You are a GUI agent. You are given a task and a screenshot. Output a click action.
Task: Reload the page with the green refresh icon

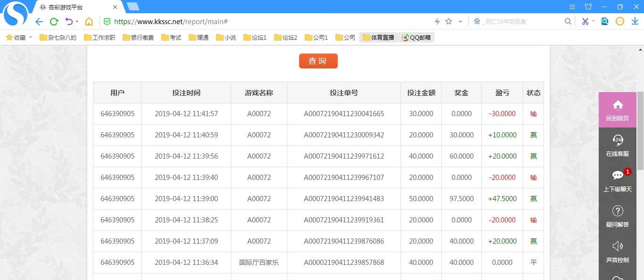coord(54,22)
